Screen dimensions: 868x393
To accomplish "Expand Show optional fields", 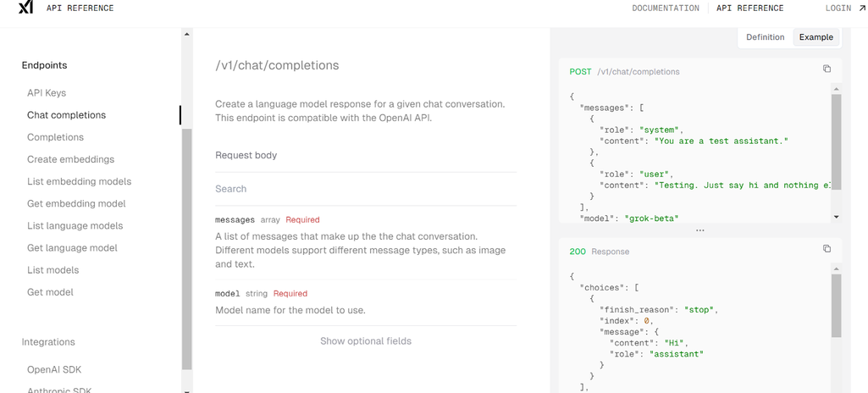I will tap(366, 341).
